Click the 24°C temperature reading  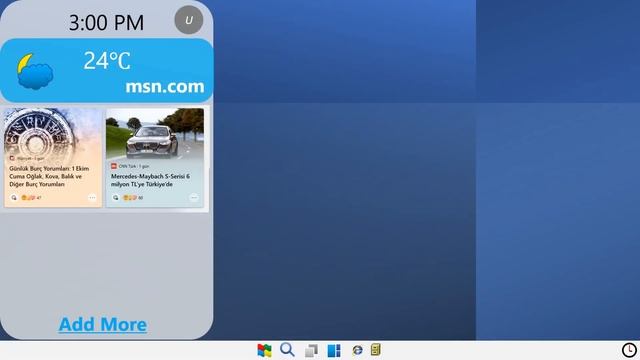point(107,61)
